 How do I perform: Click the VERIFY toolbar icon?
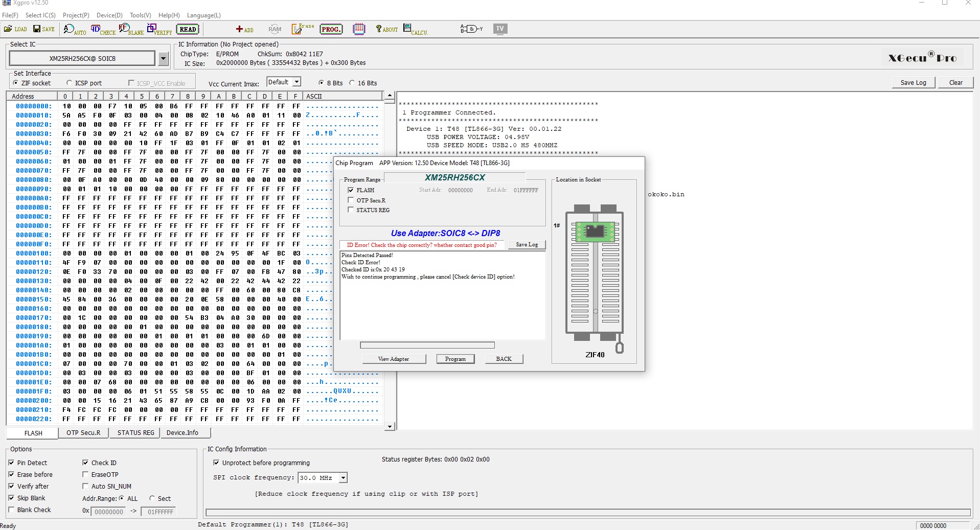click(x=159, y=29)
